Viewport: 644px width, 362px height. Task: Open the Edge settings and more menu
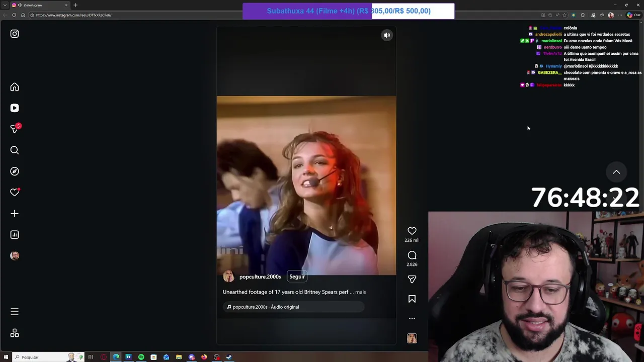(x=620, y=15)
